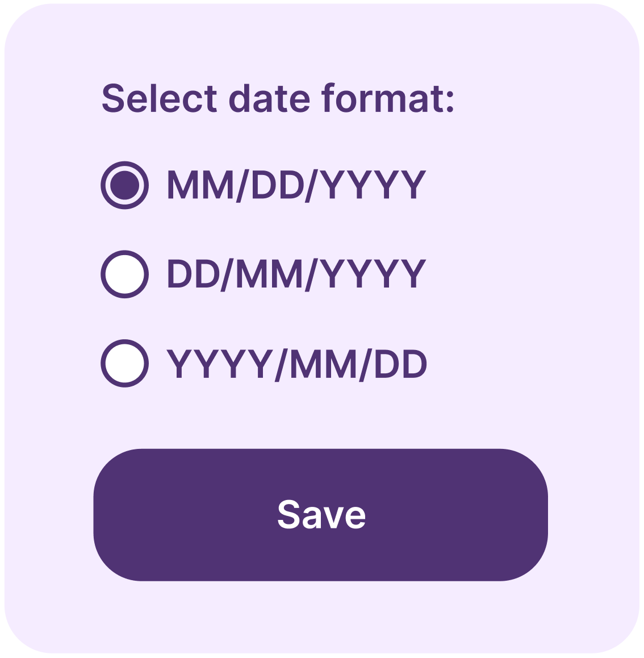The width and height of the screenshot is (644, 658).
Task: Click the empty circle next to YYYY/MM/DD
Action: pyautogui.click(x=125, y=364)
